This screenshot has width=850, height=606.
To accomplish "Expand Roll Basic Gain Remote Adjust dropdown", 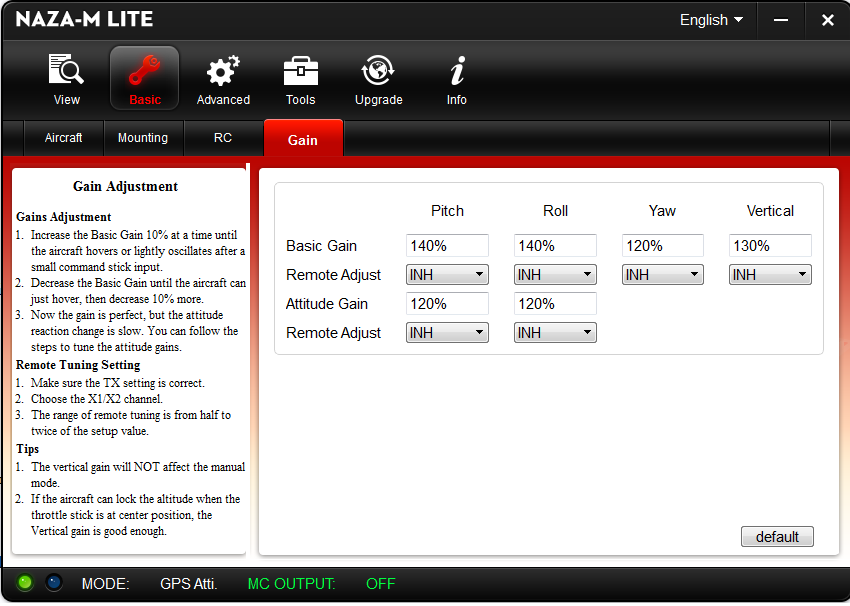I will click(555, 275).
